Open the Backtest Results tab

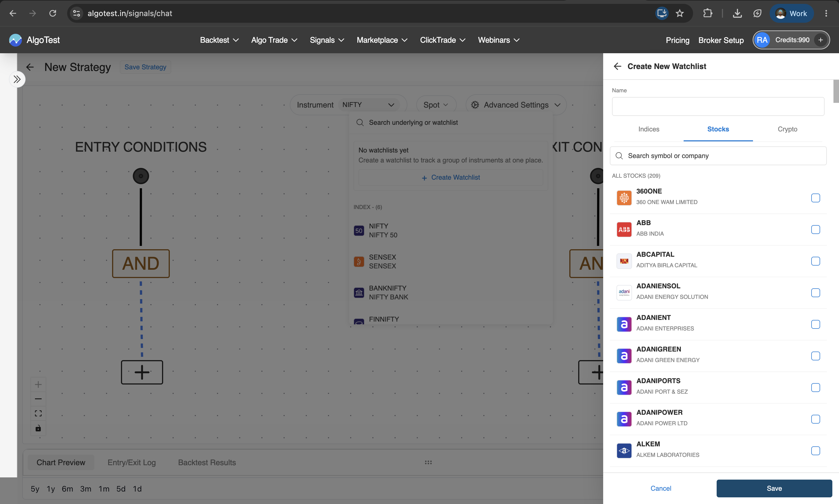[207, 462]
